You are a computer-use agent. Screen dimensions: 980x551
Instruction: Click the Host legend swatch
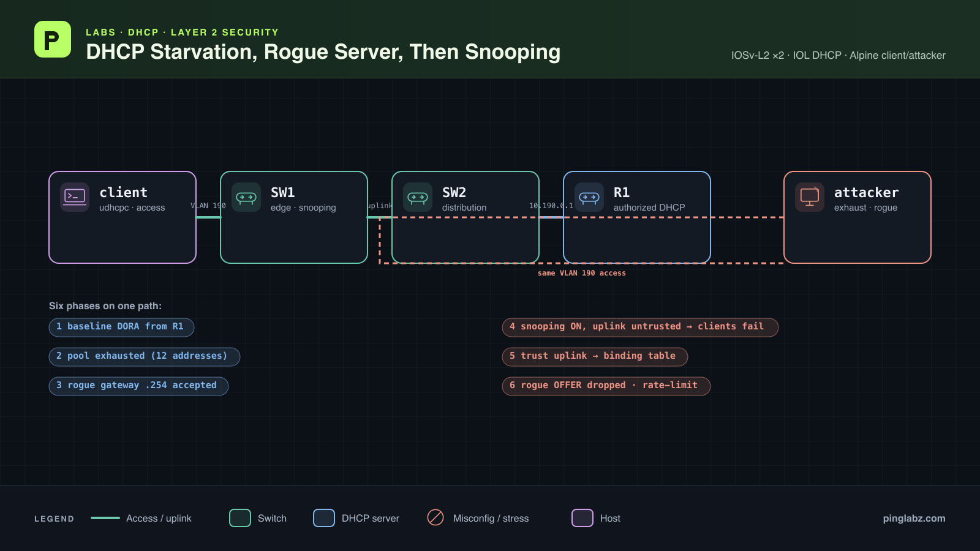tap(582, 518)
